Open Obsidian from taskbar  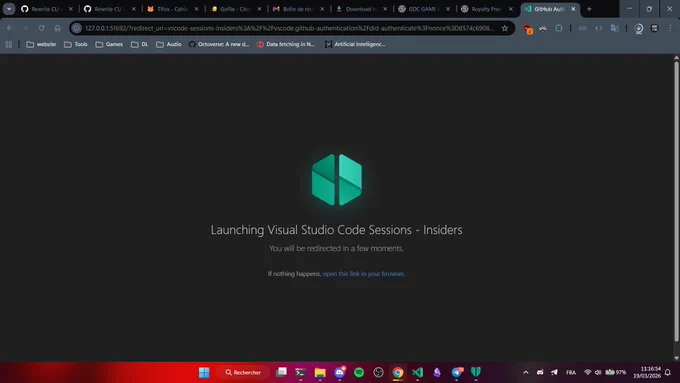(437, 372)
